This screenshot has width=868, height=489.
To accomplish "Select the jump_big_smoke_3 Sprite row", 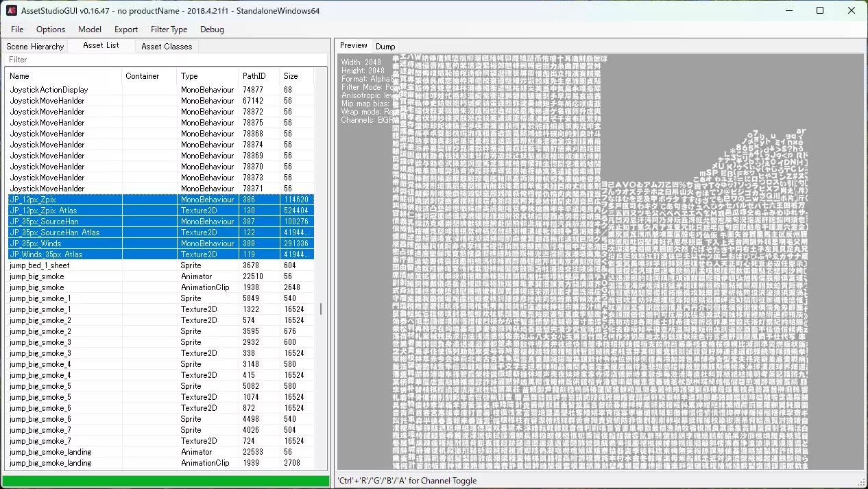I will (160, 342).
